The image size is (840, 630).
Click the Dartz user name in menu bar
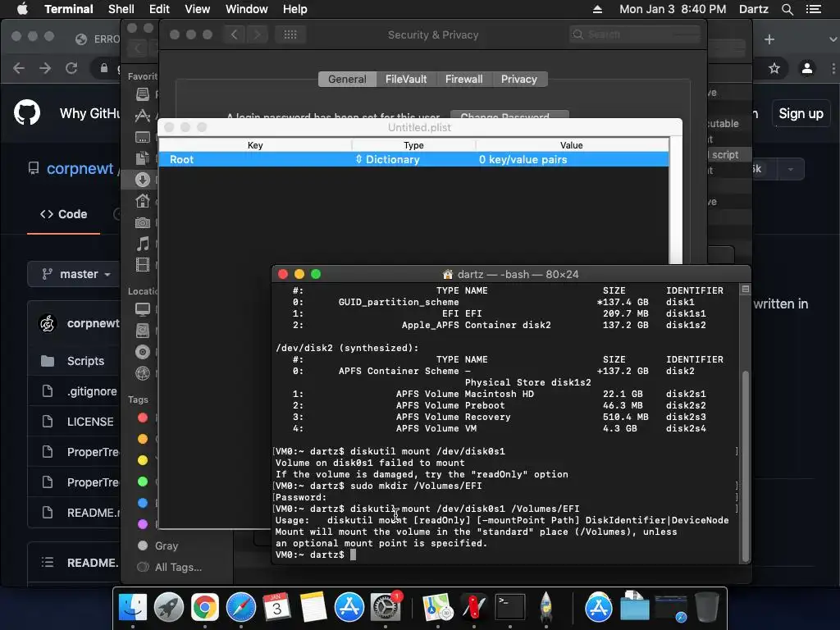(x=754, y=9)
